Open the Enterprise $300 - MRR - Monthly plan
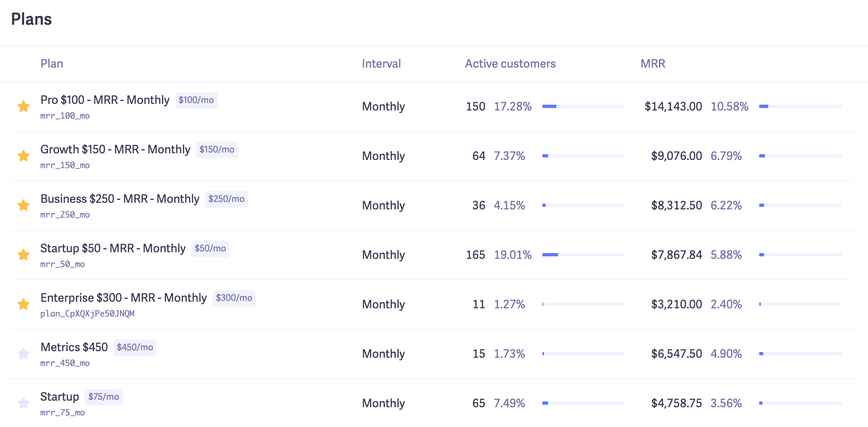Viewport: 868px width, 427px height. click(123, 298)
